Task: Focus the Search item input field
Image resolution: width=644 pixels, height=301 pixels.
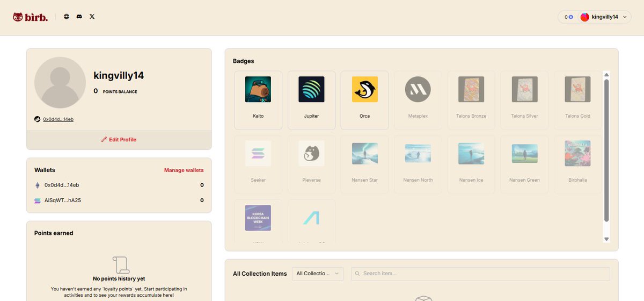Action: pos(480,274)
